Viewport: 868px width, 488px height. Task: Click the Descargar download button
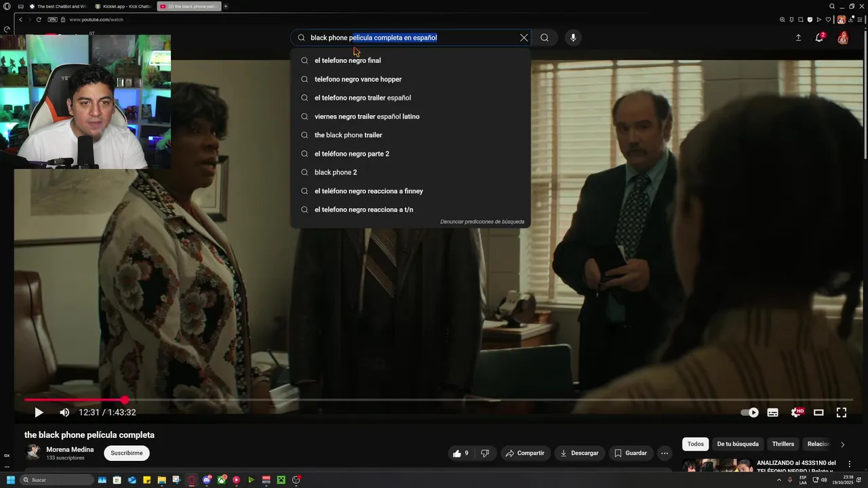(579, 453)
